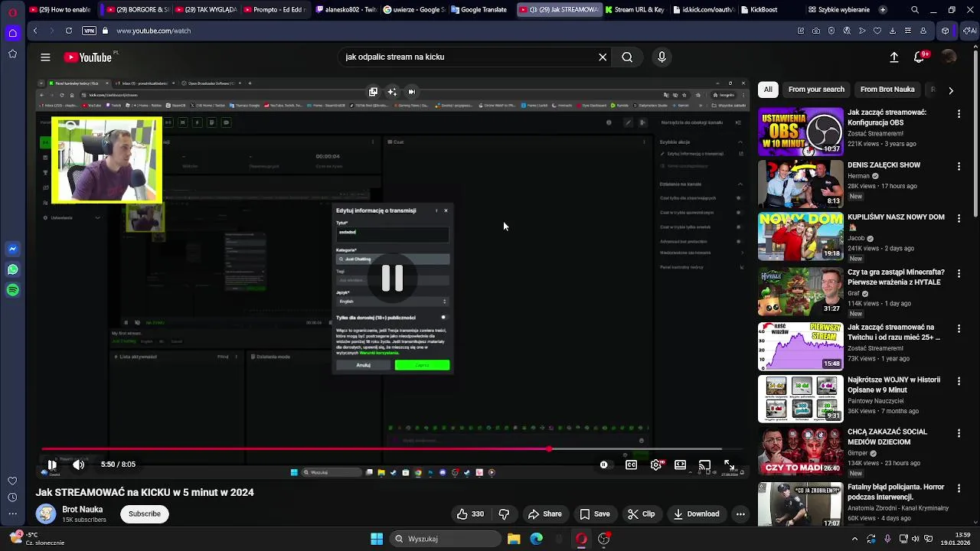Open options for the Twitch streaming video
This screenshot has height=551, width=980.
959,328
